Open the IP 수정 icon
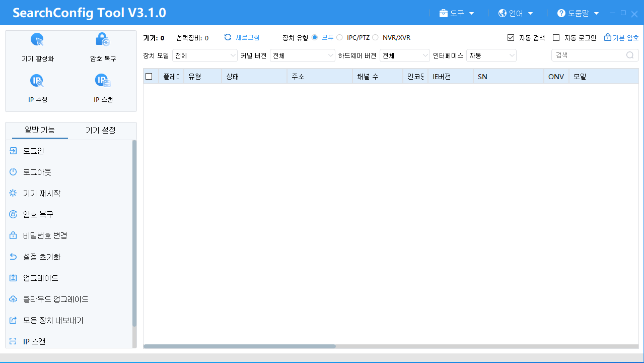The width and height of the screenshot is (644, 363). pos(37,81)
